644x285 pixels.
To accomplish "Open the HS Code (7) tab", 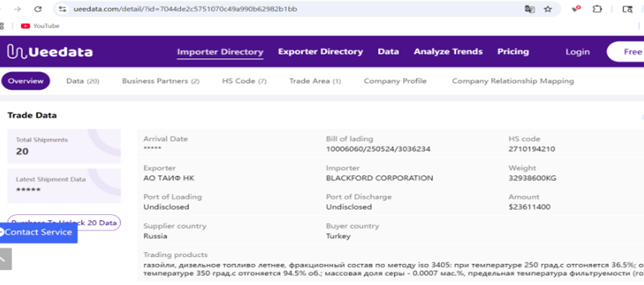I will (x=244, y=81).
